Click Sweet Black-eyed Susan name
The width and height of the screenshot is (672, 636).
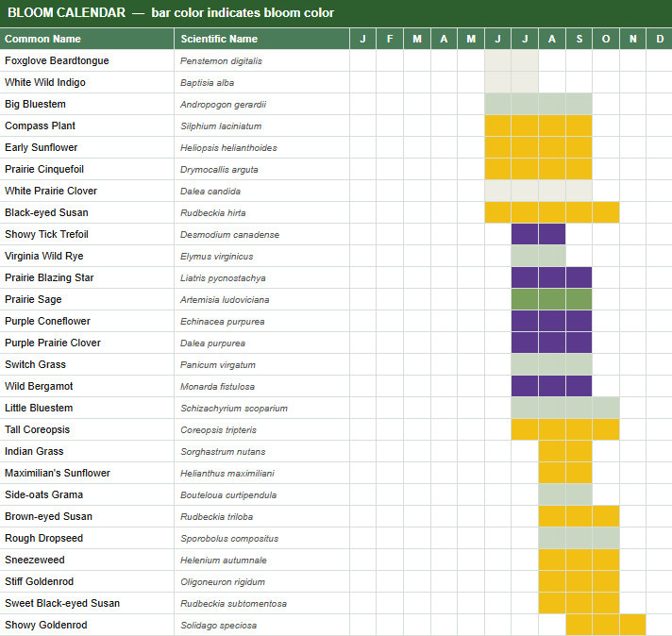[x=87, y=603]
